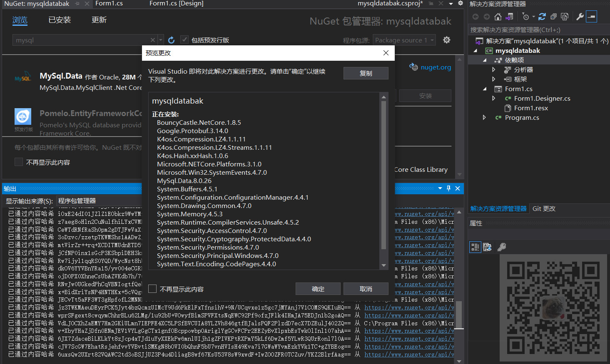Open property pages wrench in Properties panel
The image size is (610, 364).
502,247
